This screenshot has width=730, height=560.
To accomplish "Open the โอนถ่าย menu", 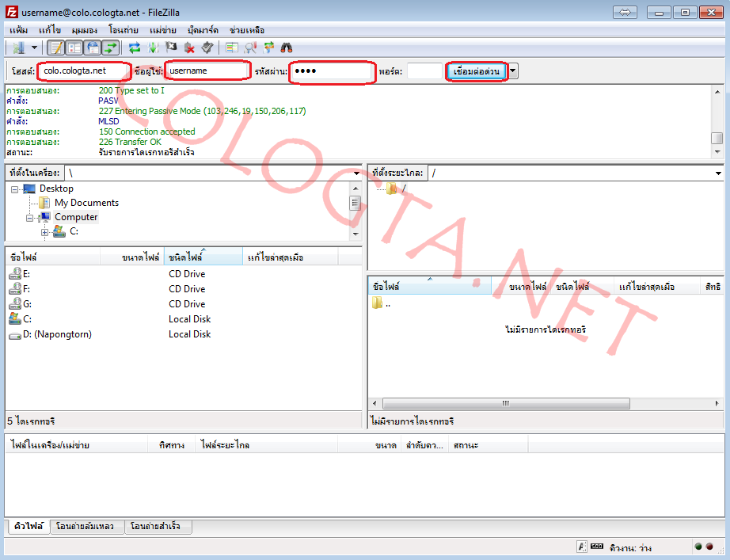I will 123,30.
